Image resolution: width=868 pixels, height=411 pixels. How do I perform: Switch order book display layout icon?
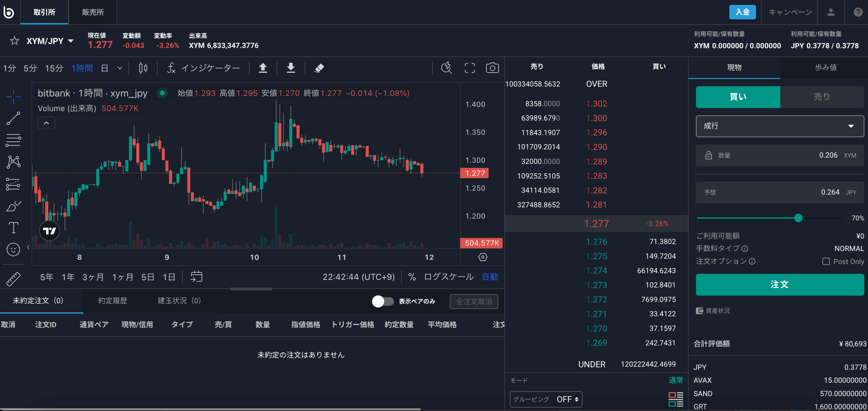coord(675,399)
